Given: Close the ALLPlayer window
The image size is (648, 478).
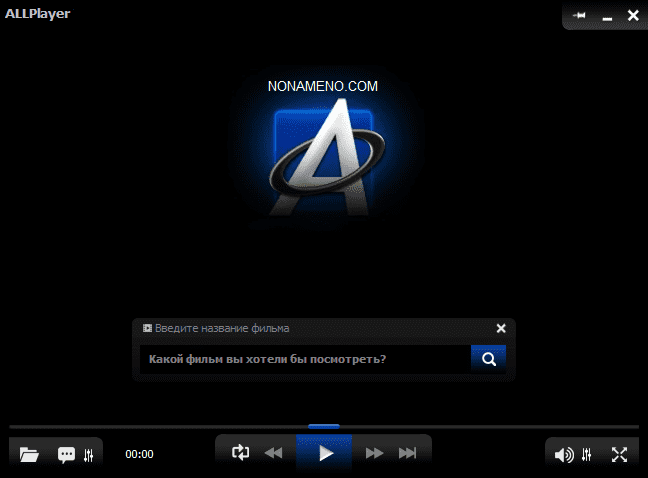Looking at the screenshot, I should click(632, 15).
